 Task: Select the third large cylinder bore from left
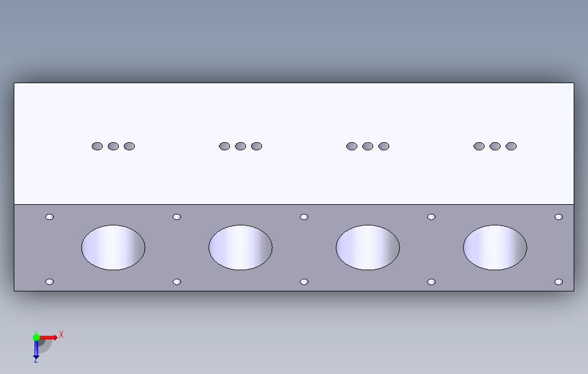(368, 247)
